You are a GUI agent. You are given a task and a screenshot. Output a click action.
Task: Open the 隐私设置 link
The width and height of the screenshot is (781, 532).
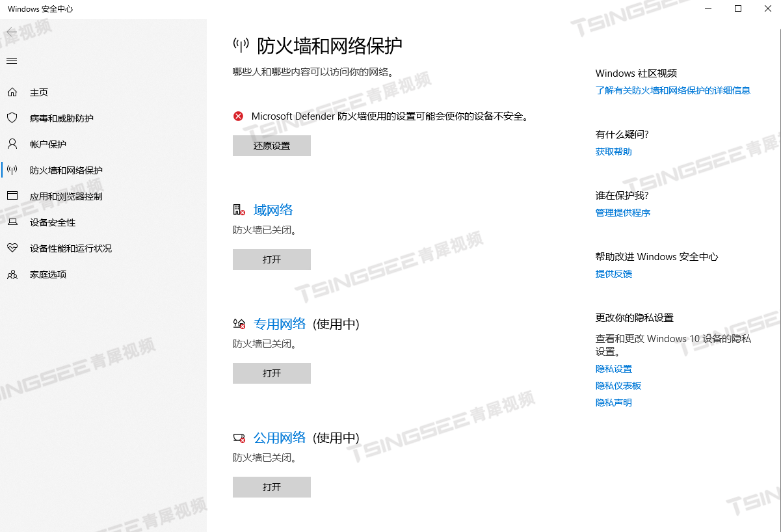pos(614,369)
